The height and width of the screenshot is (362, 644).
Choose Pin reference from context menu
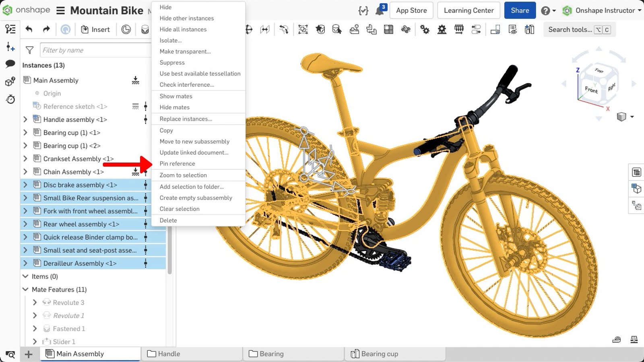[x=177, y=164]
